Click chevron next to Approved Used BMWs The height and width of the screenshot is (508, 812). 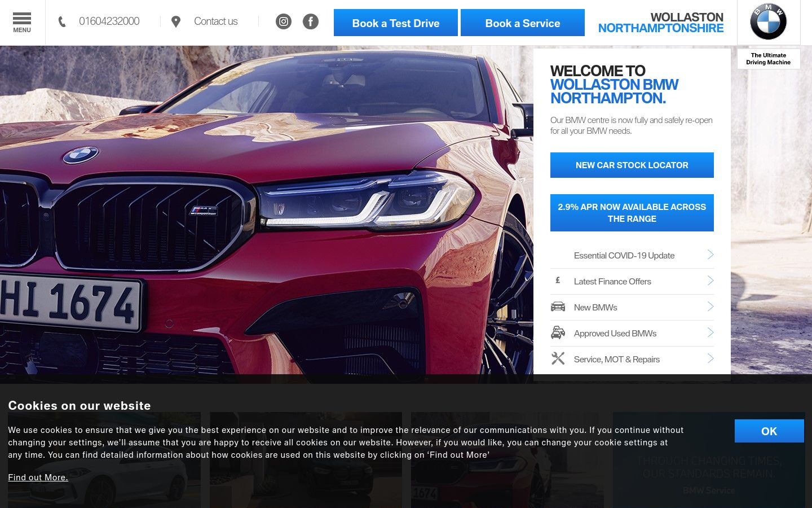[x=710, y=332]
